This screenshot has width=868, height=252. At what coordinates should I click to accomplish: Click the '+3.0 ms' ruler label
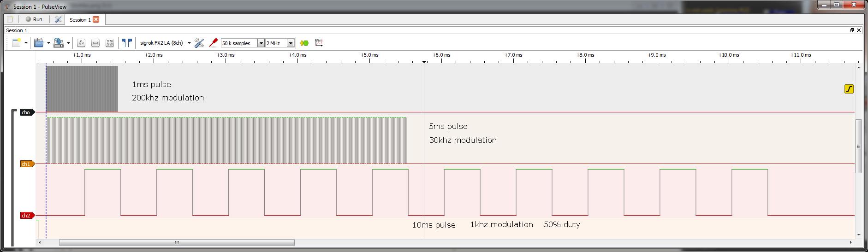(x=226, y=55)
